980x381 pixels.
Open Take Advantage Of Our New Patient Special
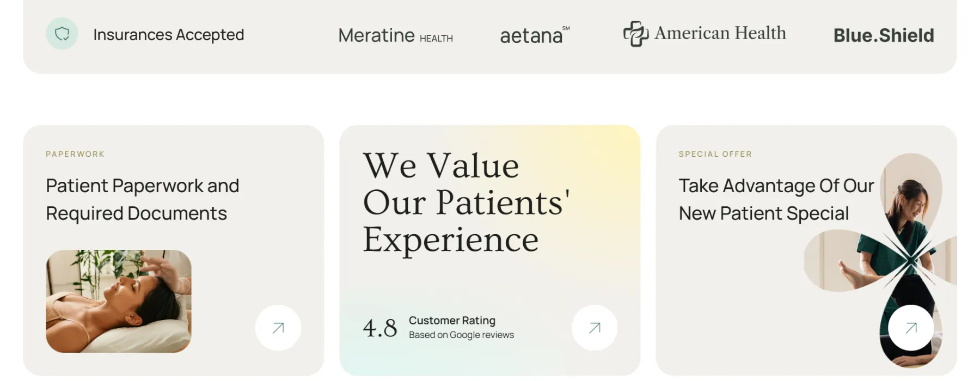point(775,199)
